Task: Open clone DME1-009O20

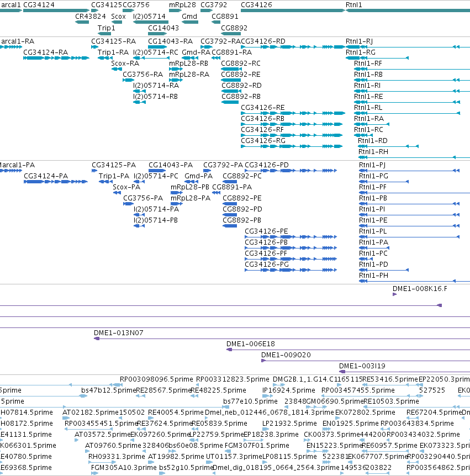Action: pyautogui.click(x=286, y=355)
